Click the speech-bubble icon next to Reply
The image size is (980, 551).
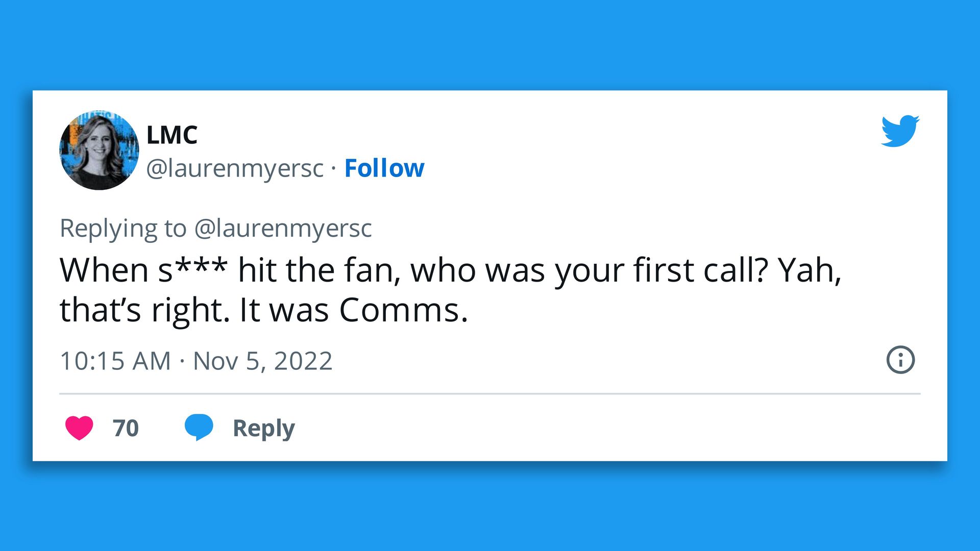tap(199, 428)
